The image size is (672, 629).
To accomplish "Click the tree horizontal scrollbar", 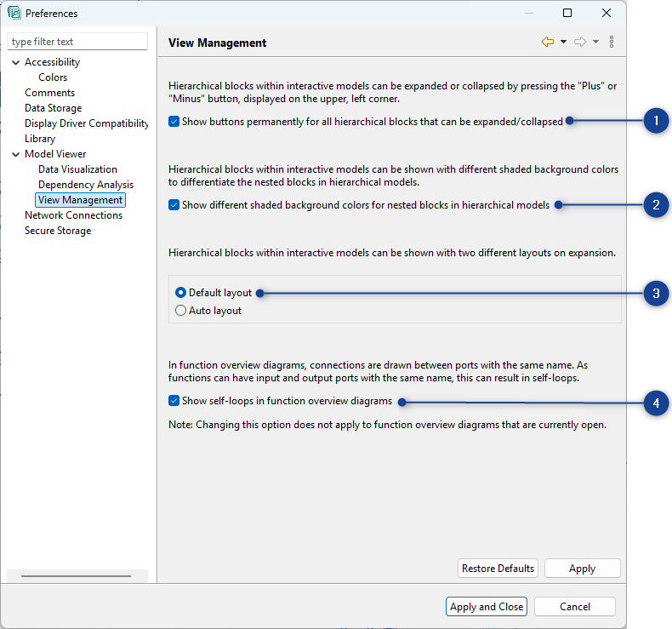I will pyautogui.click(x=76, y=576).
